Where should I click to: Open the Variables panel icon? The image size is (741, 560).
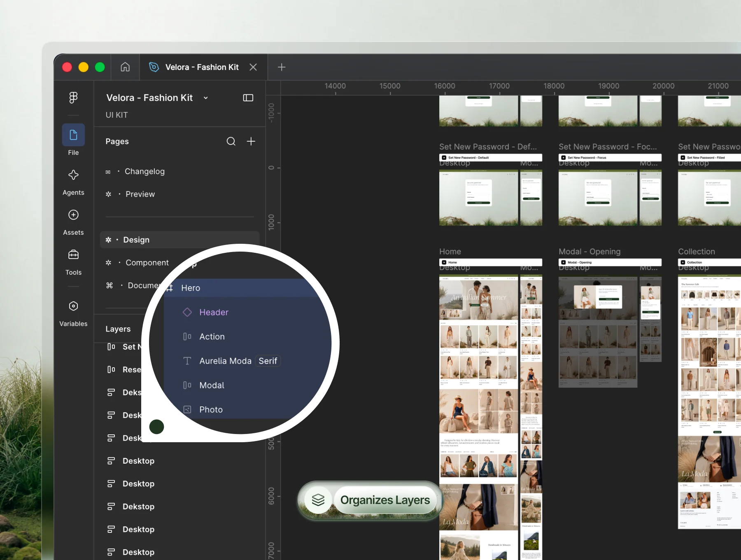[x=73, y=306]
